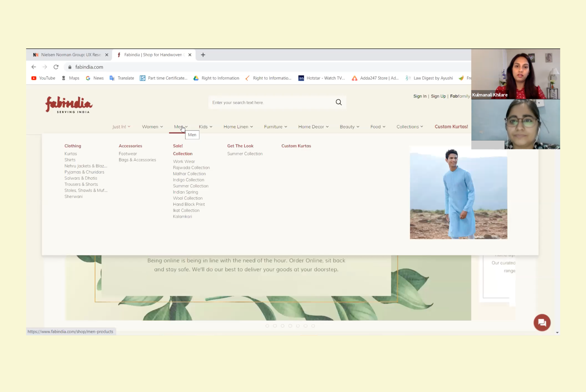
Task: Expand the Kids menu
Action: 205,127
